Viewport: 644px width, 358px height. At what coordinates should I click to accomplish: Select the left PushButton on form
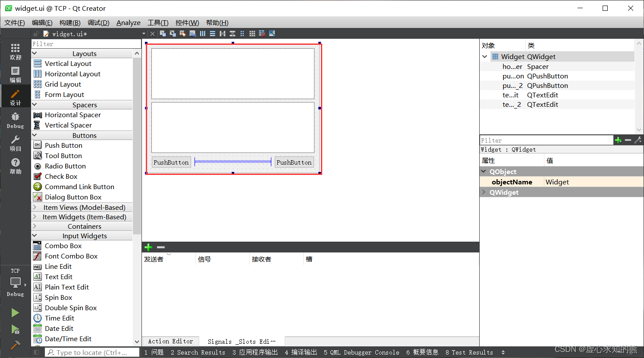tap(171, 162)
